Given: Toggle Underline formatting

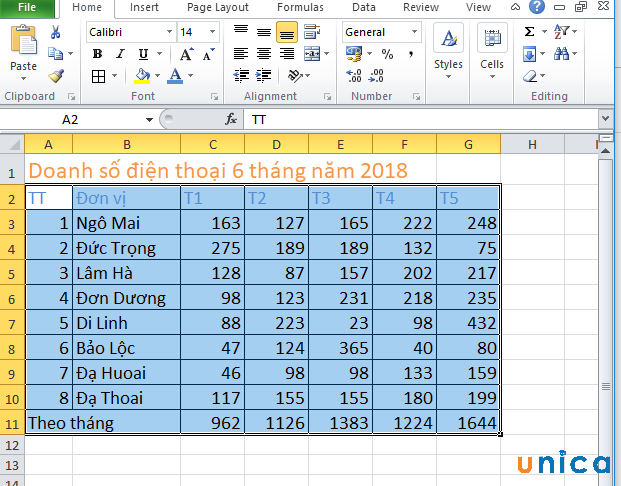Looking at the screenshot, I should tap(143, 54).
